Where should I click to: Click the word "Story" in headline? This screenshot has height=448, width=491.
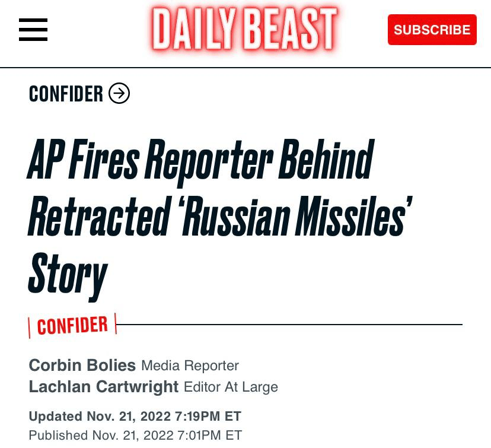68,276
